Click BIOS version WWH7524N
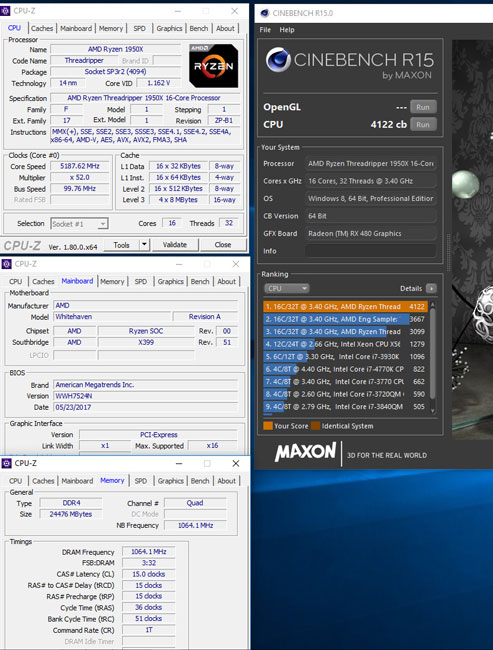The width and height of the screenshot is (493, 650). [x=146, y=396]
